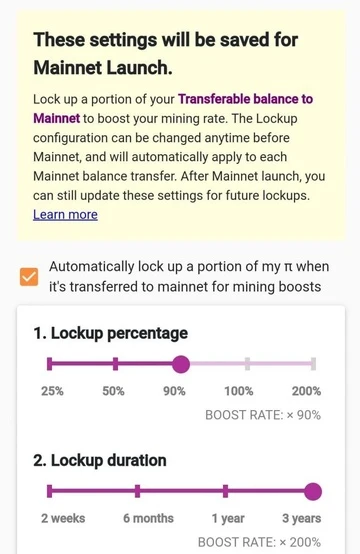This screenshot has height=554, width=360.
Task: Select the 1 year duration label
Action: pos(228,518)
